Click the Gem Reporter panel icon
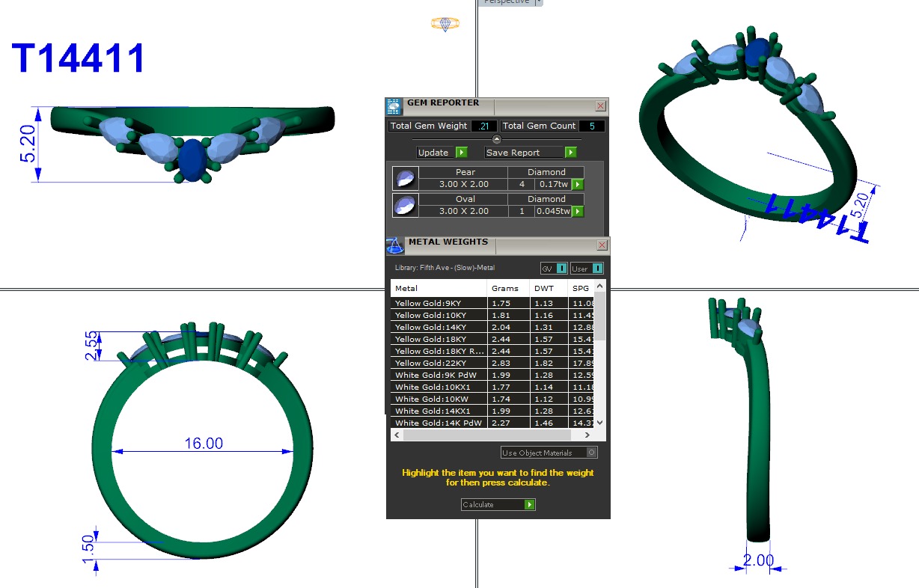919x588 pixels. [x=394, y=105]
